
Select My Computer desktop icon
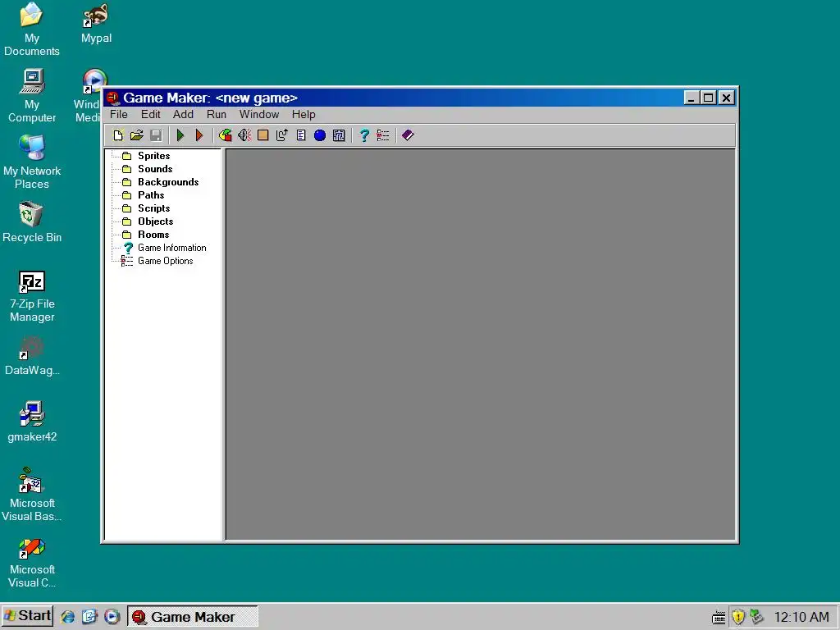pos(32,96)
